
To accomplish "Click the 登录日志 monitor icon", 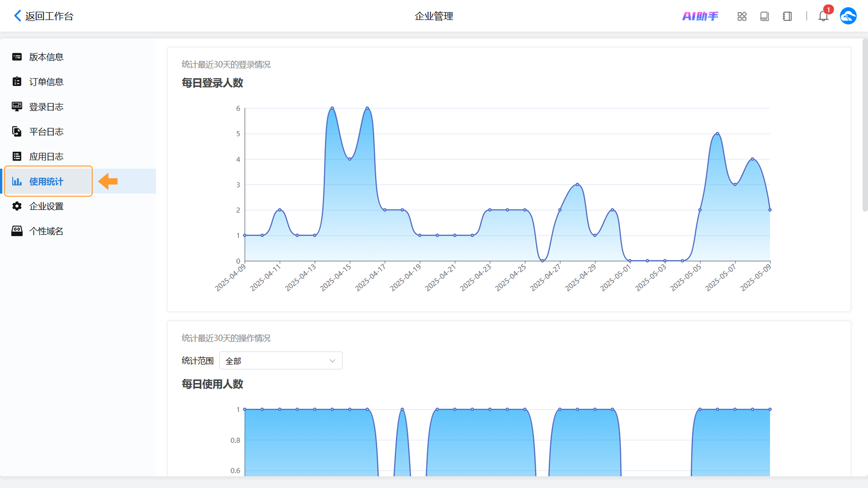I will [17, 107].
